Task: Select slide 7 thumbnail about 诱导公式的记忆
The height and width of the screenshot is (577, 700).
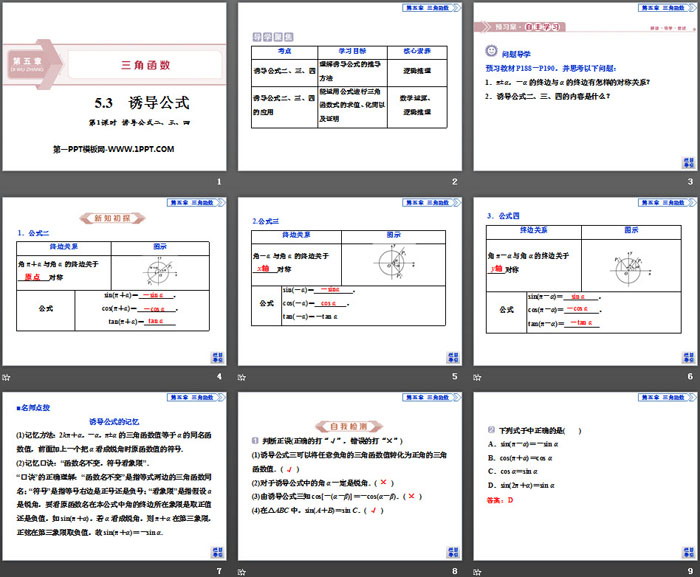Action: pos(114,477)
